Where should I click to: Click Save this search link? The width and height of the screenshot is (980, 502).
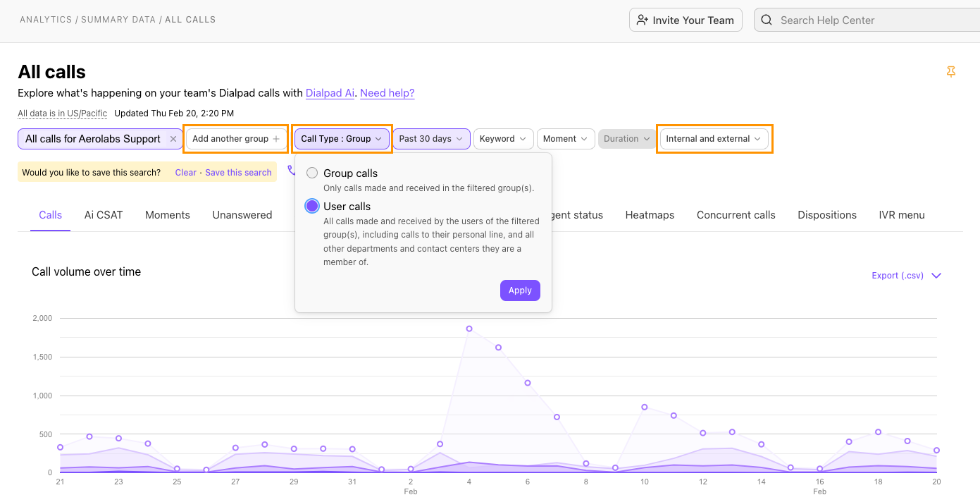click(x=238, y=173)
